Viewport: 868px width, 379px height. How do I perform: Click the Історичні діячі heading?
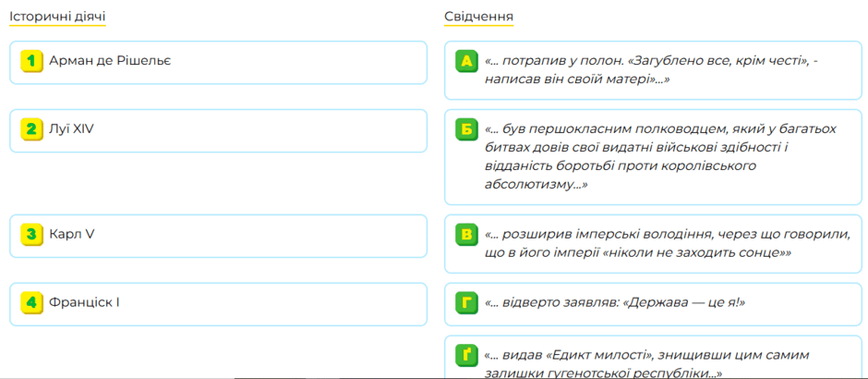click(57, 18)
